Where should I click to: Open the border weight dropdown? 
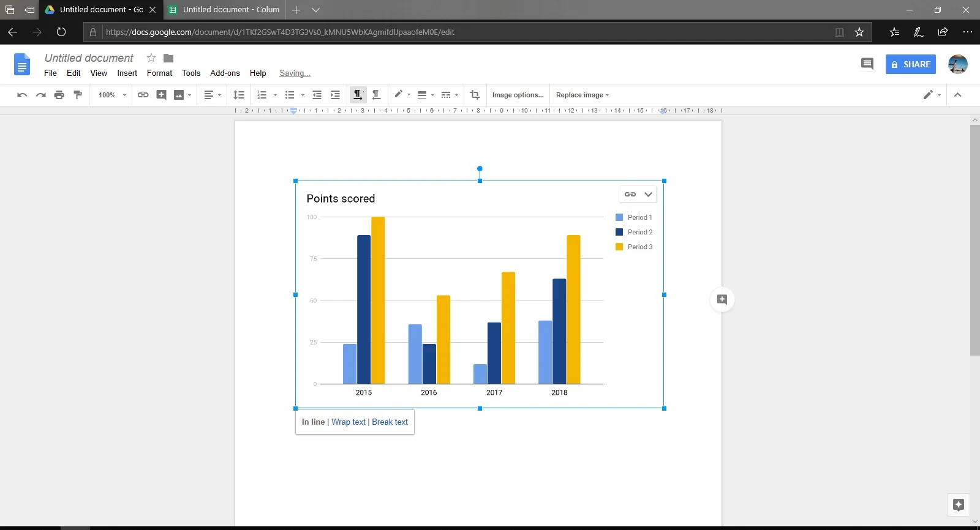click(425, 95)
